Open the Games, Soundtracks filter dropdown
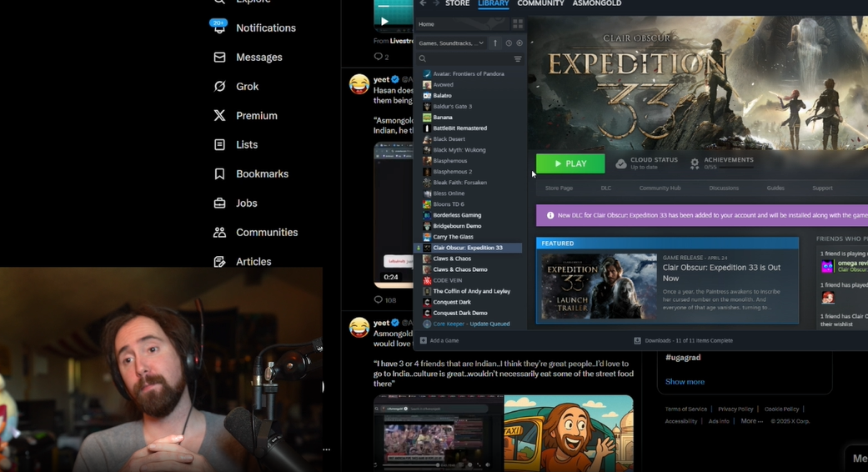The image size is (868, 472). click(451, 43)
